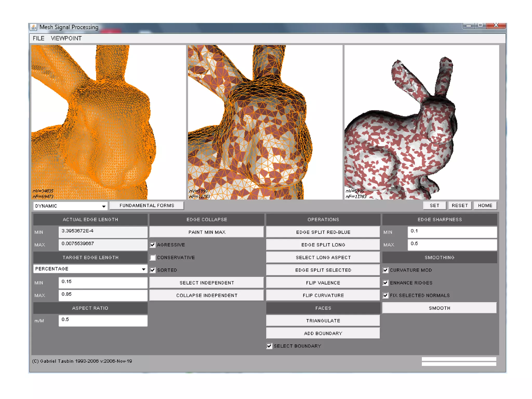Open the FILE menu
The image size is (532, 399).
(38, 38)
